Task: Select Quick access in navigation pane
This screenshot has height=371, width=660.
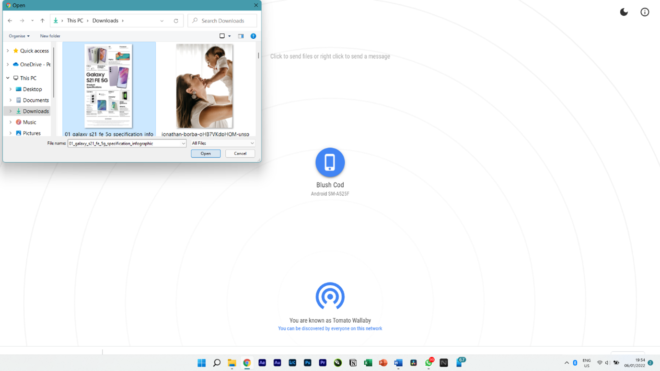Action: point(31,51)
